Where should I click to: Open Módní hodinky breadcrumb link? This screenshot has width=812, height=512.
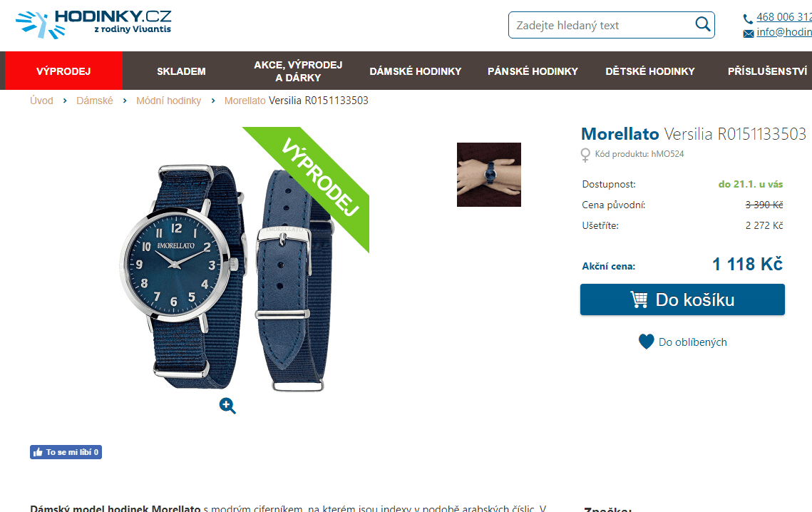pyautogui.click(x=169, y=101)
